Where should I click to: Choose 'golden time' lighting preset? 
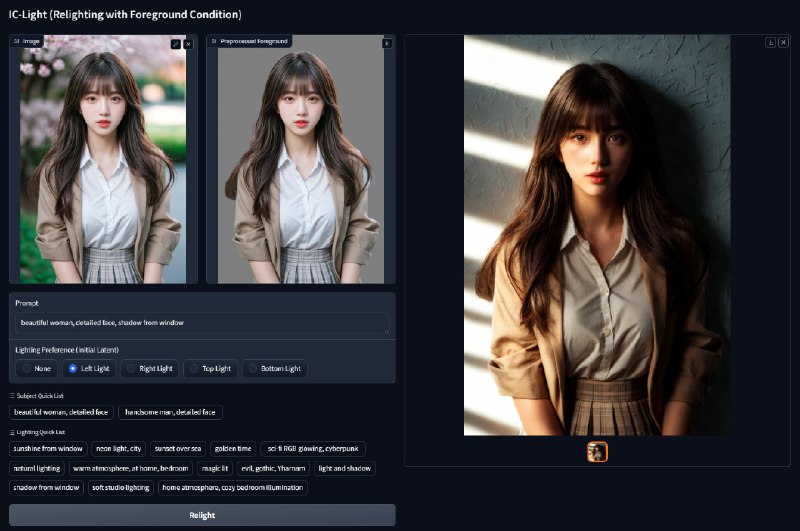232,448
